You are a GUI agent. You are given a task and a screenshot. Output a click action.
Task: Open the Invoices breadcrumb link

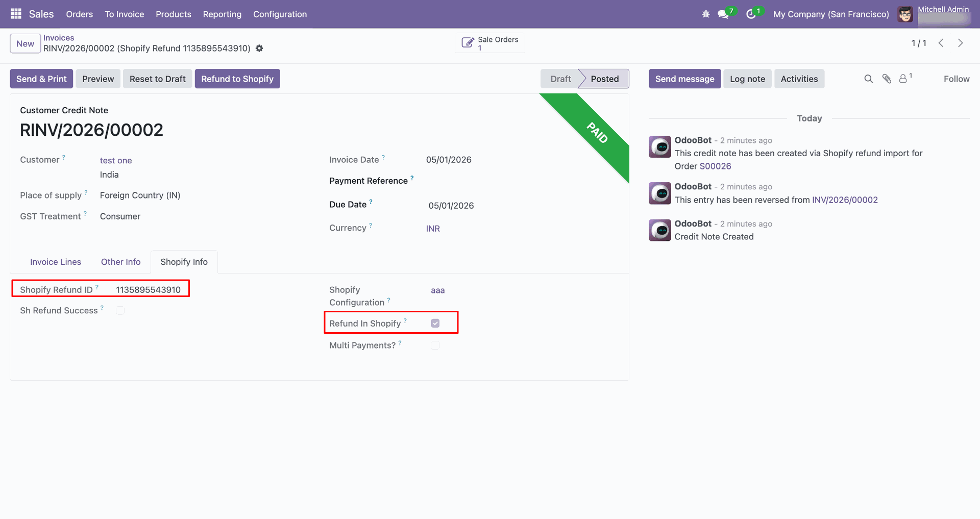[x=59, y=38]
